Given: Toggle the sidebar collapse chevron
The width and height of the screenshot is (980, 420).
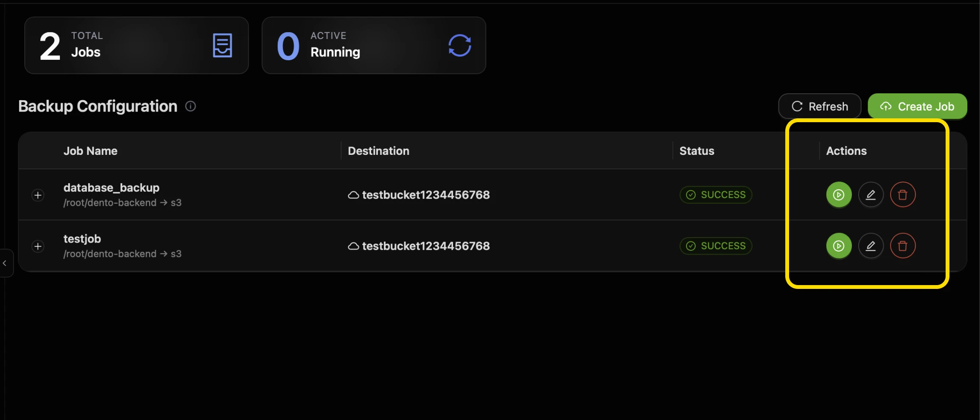Looking at the screenshot, I should pos(5,263).
